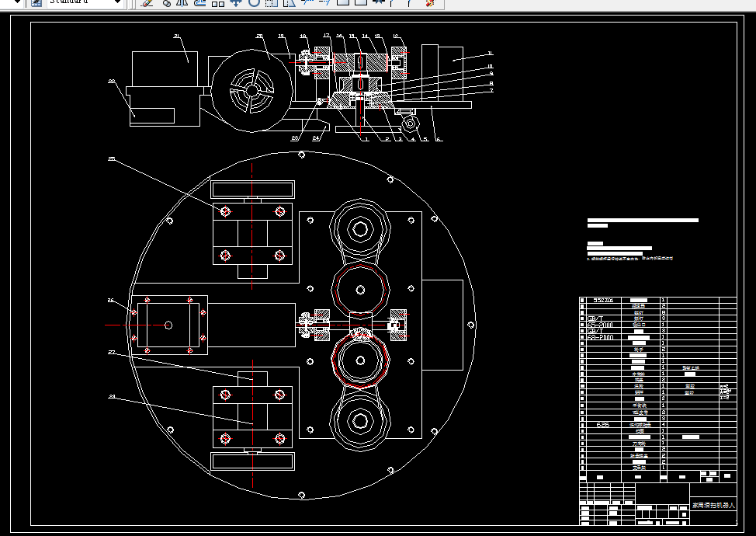Click part number label 24

316,138
